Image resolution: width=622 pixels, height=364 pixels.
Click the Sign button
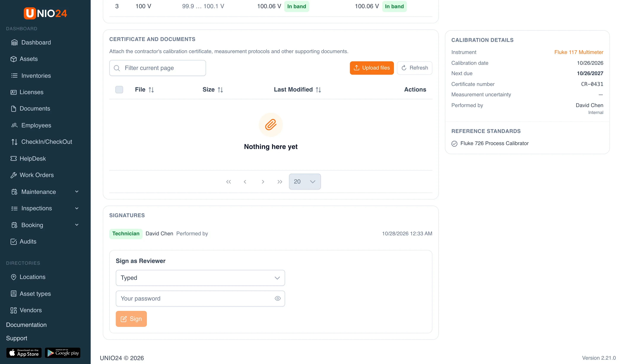(131, 319)
